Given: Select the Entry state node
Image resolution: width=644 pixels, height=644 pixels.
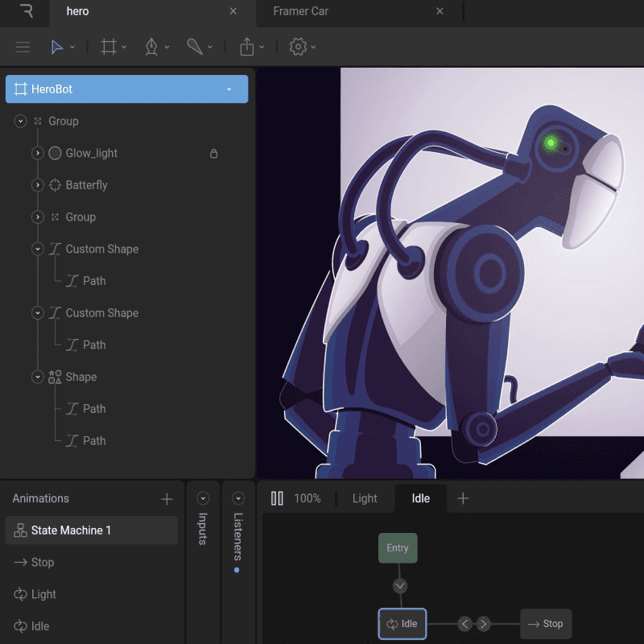Looking at the screenshot, I should tap(398, 548).
